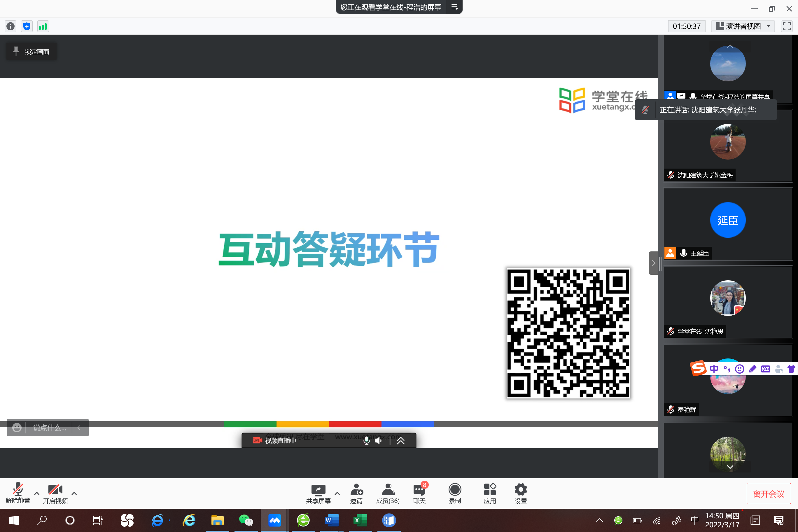Click the 说点什么 comment input
The height and width of the screenshot is (532, 798).
[x=49, y=428]
